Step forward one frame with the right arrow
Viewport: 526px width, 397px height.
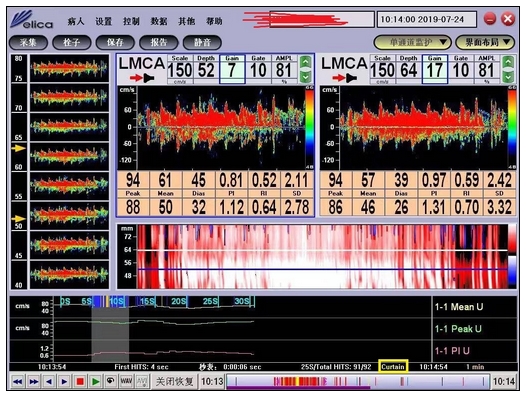coord(64,382)
